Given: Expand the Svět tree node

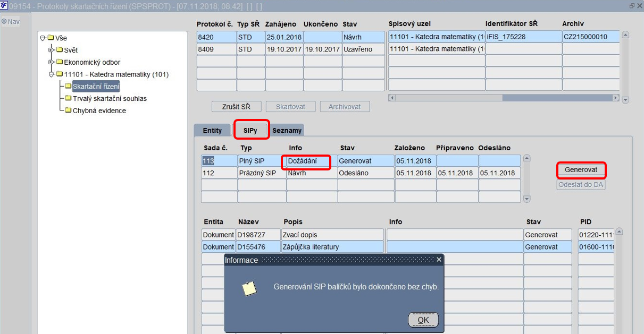Looking at the screenshot, I should tap(52, 50).
